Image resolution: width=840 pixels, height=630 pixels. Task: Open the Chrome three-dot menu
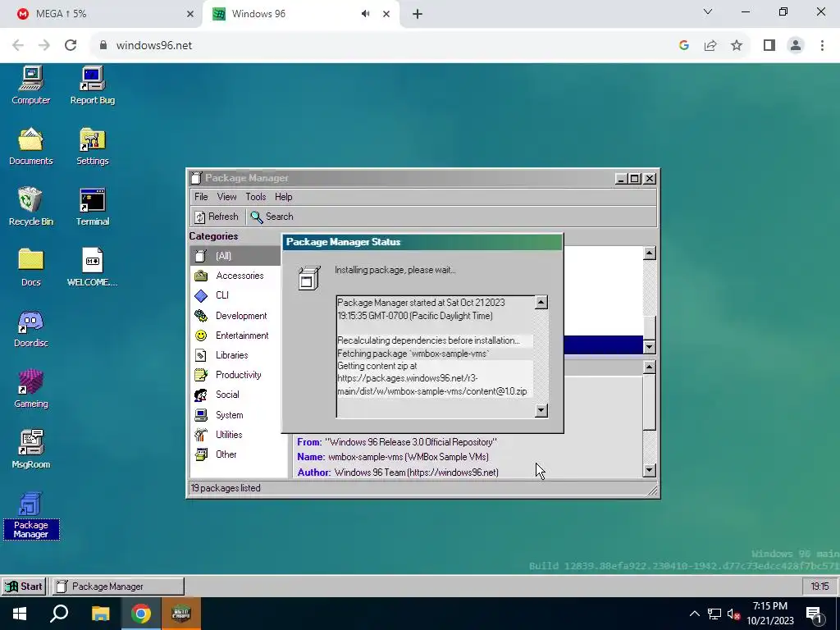point(822,46)
